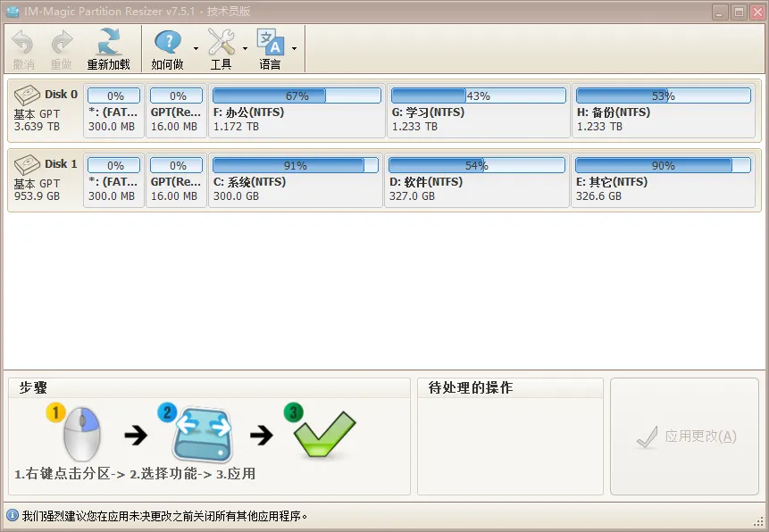Image resolution: width=769 pixels, height=532 pixels.
Task: Click the E: 其它 90% usage bar
Action: (x=663, y=165)
